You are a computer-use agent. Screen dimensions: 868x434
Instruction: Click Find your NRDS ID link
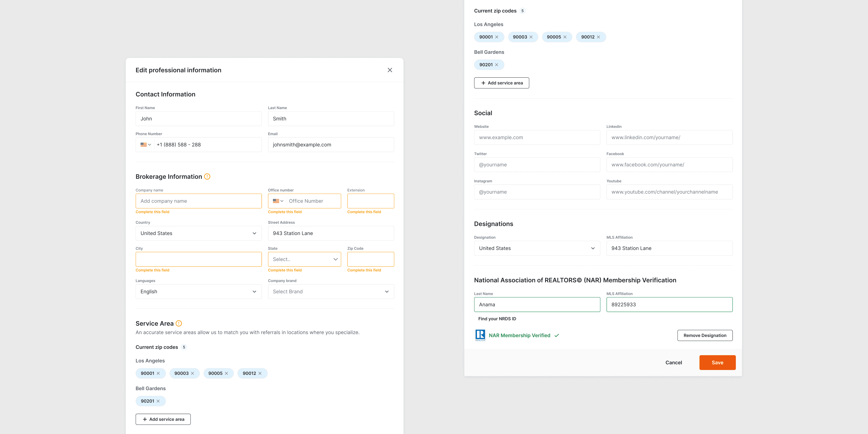tap(497, 319)
